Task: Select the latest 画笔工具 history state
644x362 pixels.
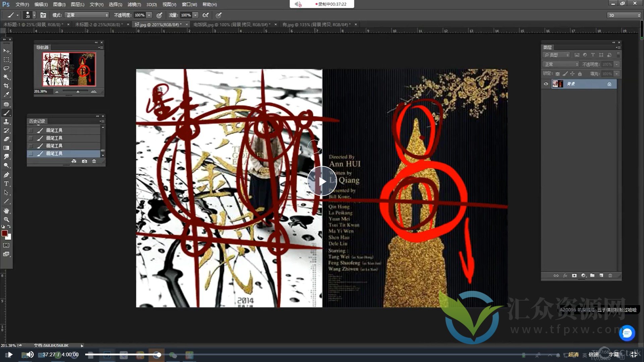Action: click(x=55, y=153)
